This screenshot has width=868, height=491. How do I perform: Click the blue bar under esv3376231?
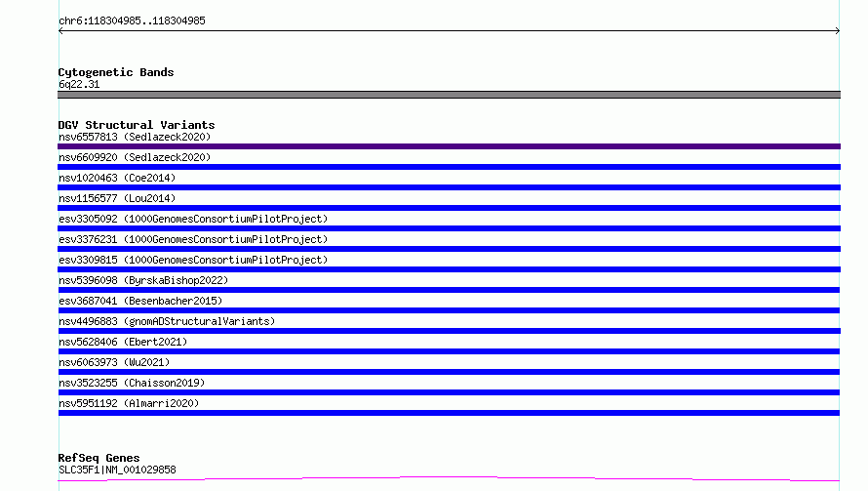coord(449,249)
